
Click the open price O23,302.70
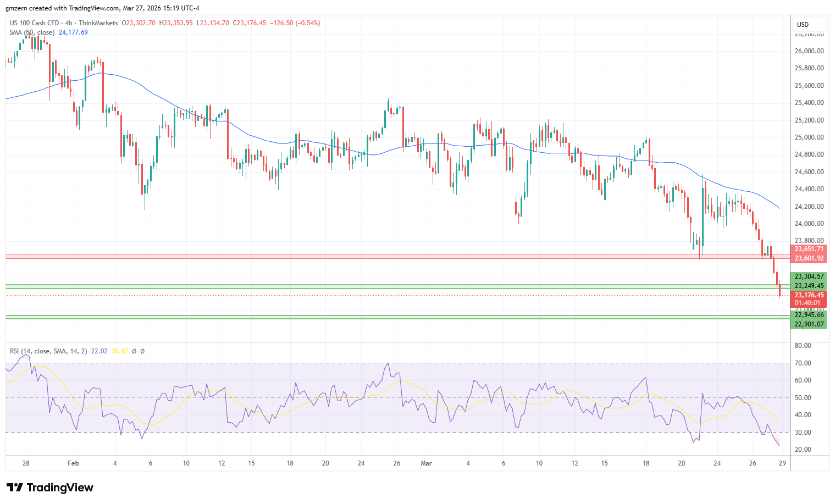[x=139, y=23]
